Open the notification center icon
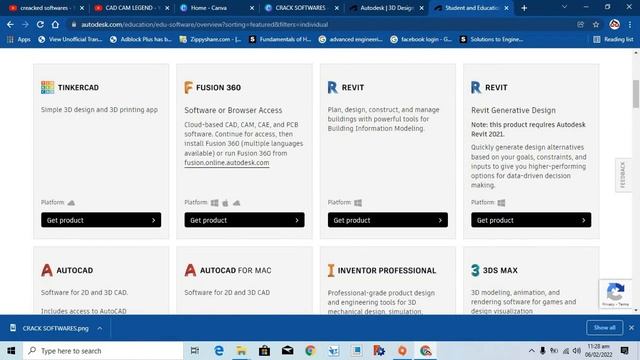The width and height of the screenshot is (640, 360). coord(624,351)
